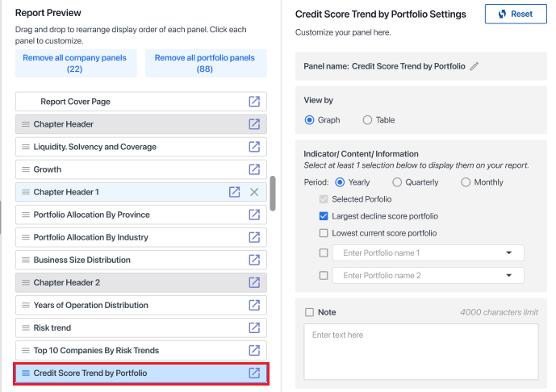The height and width of the screenshot is (392, 556).
Task: Remove the Chapter Header 1 panel
Action: click(x=254, y=192)
